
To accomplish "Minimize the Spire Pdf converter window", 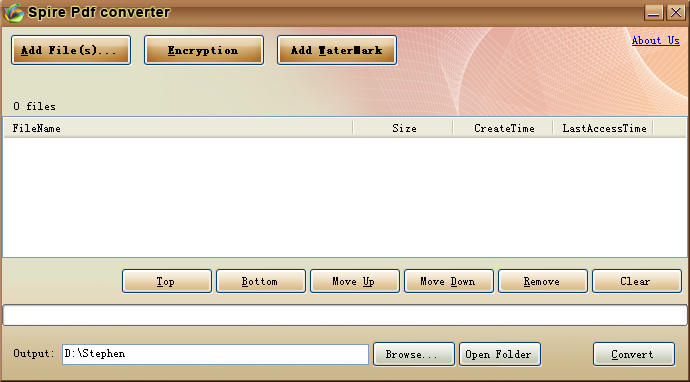I will [x=654, y=12].
